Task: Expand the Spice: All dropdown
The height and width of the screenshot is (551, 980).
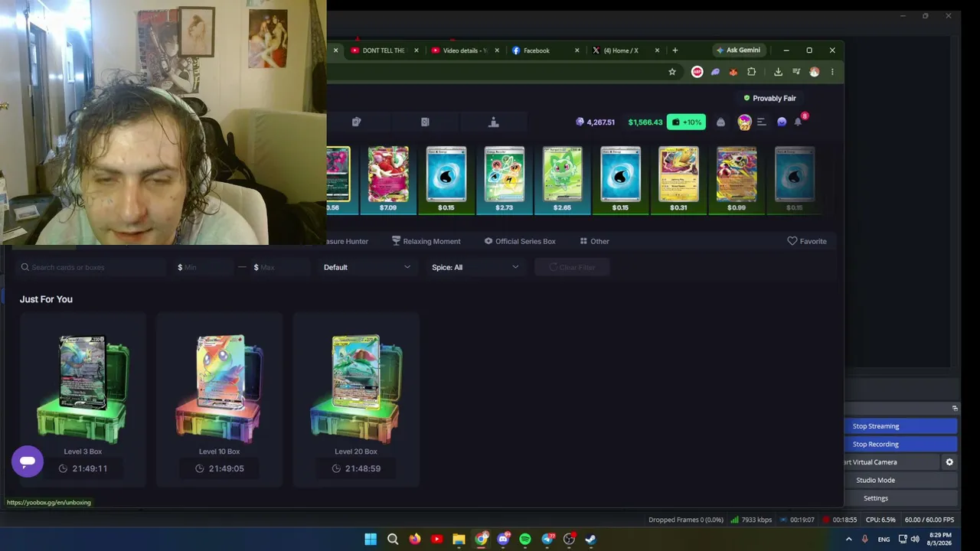Action: click(x=475, y=267)
